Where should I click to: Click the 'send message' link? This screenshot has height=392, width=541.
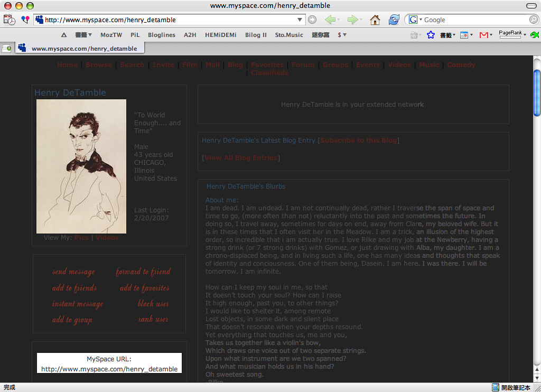(73, 272)
